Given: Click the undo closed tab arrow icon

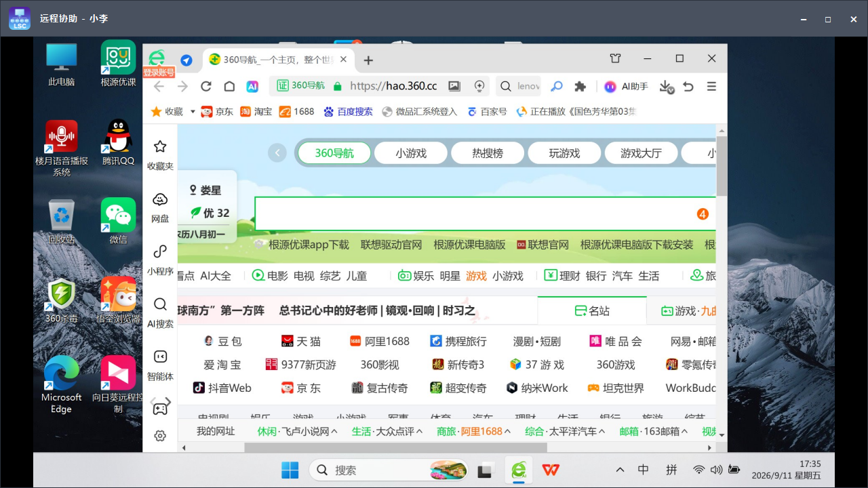Looking at the screenshot, I should 688,86.
